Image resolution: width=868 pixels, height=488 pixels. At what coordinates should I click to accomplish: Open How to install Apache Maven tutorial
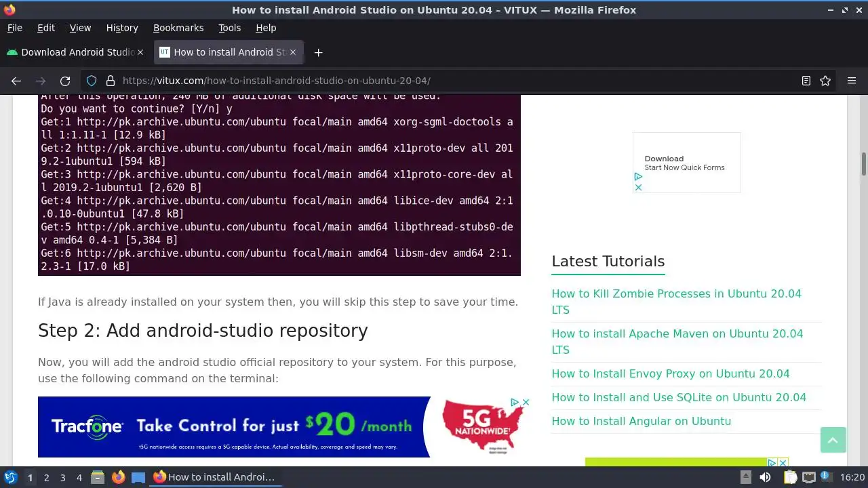(677, 342)
